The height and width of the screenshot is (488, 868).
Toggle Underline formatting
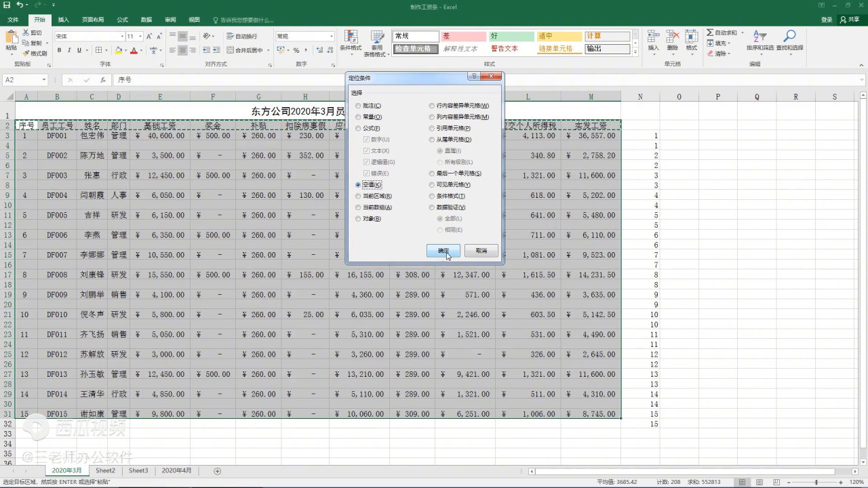pyautogui.click(x=79, y=50)
